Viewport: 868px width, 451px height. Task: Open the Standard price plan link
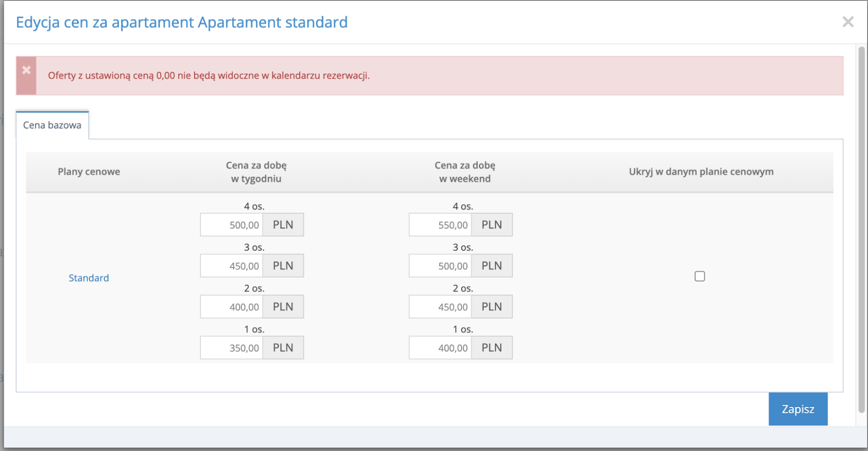[x=89, y=278]
